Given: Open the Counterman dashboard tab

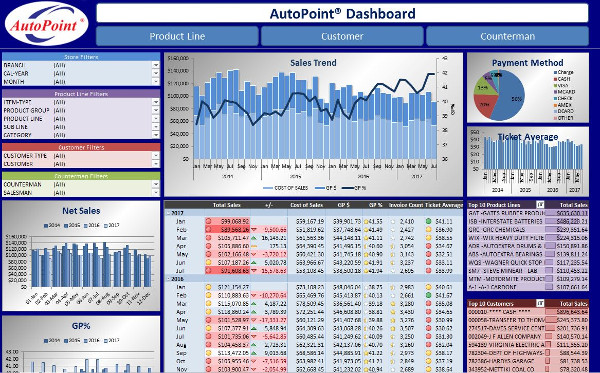Looking at the screenshot, I should [x=507, y=36].
